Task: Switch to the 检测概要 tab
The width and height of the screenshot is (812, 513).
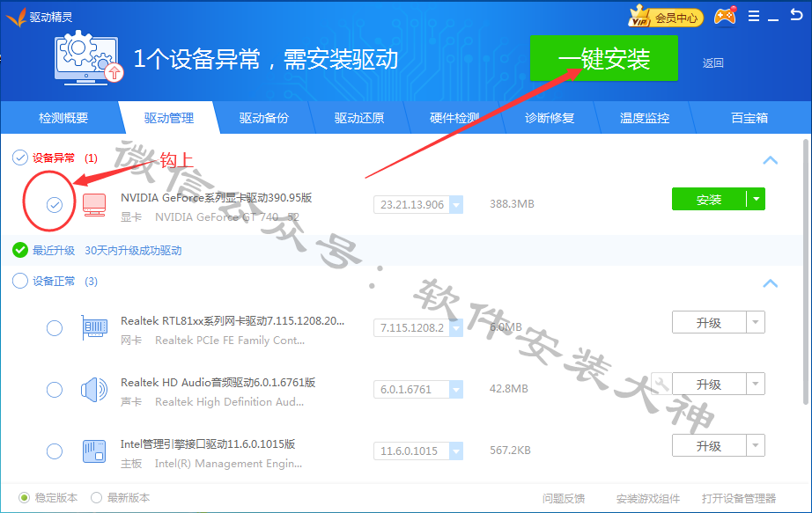Action: 63,118
